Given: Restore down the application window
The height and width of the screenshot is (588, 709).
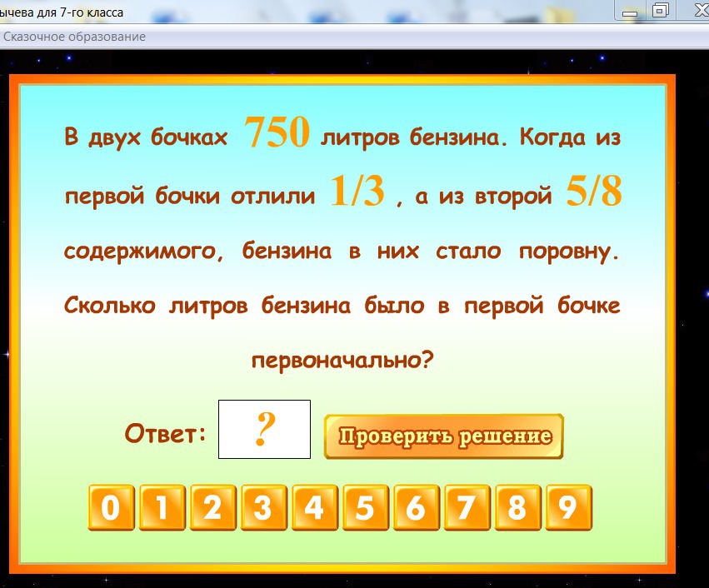Looking at the screenshot, I should [660, 10].
